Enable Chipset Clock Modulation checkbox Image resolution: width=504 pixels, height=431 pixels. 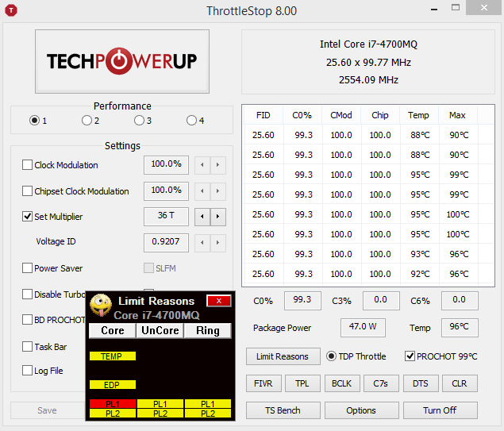tap(27, 191)
